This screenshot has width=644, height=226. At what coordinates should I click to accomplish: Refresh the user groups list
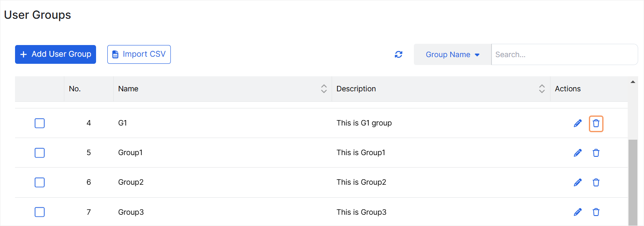[x=398, y=55]
